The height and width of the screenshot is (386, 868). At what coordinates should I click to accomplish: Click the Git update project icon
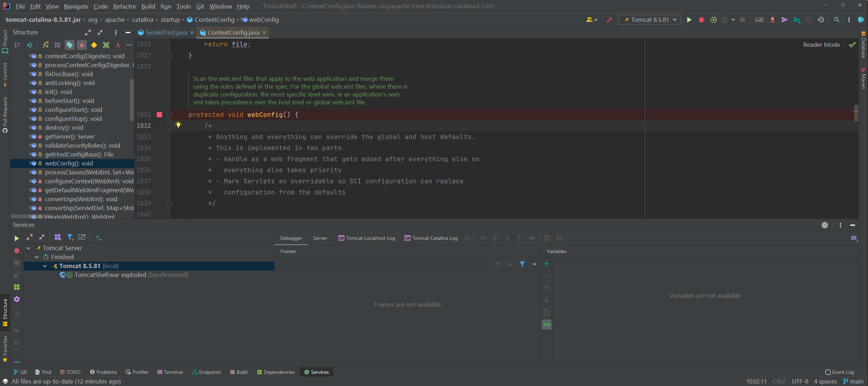[772, 20]
